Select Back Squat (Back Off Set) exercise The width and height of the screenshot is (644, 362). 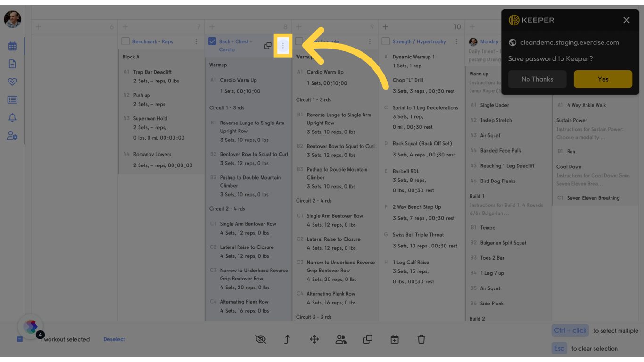422,143
